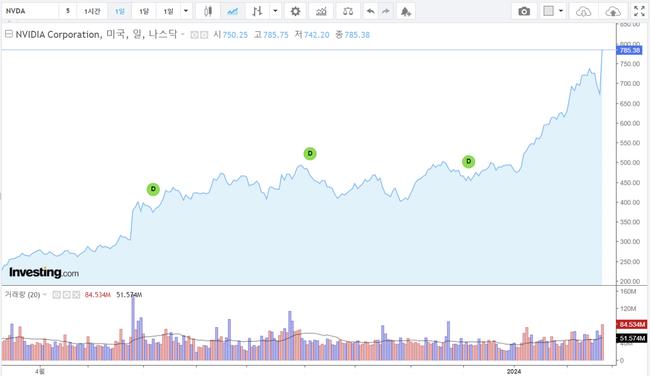Click the 500.00 price axis label
Screen dimensions: 650x376
point(630,163)
